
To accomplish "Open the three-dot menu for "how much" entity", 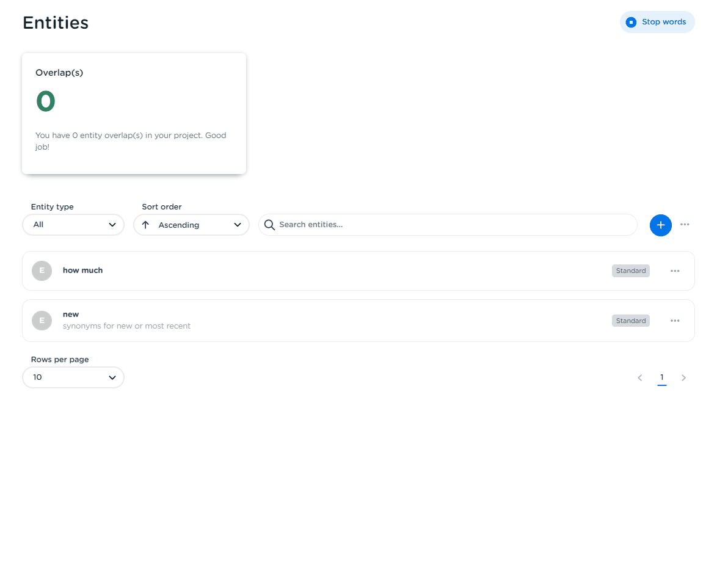I will tap(674, 271).
